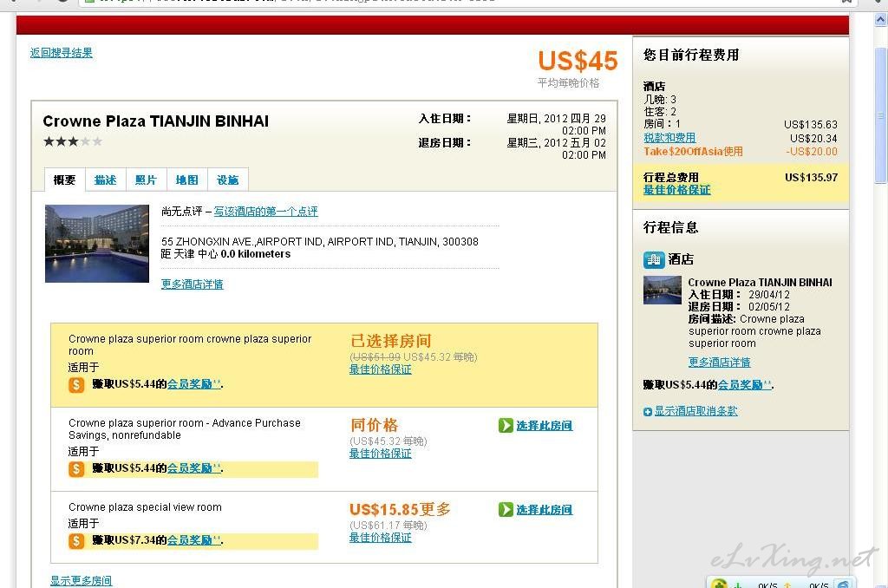
Task: Open 更多酒店详情 link in itinerary sidebar
Action: pos(719,363)
